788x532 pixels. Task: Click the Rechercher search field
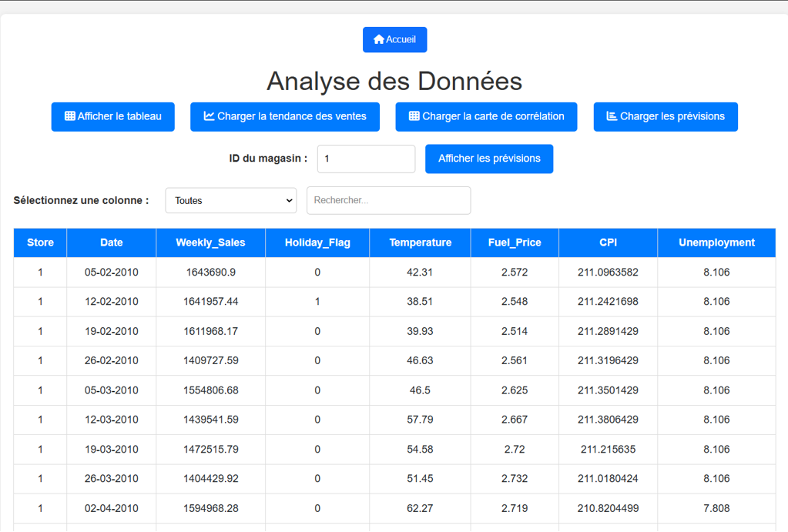[388, 200]
